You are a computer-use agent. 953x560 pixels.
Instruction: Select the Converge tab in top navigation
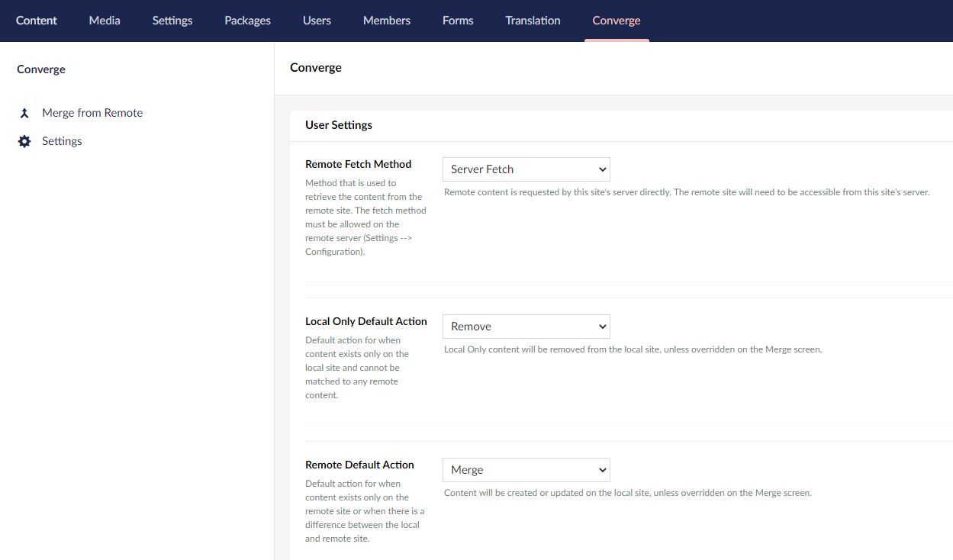click(617, 21)
